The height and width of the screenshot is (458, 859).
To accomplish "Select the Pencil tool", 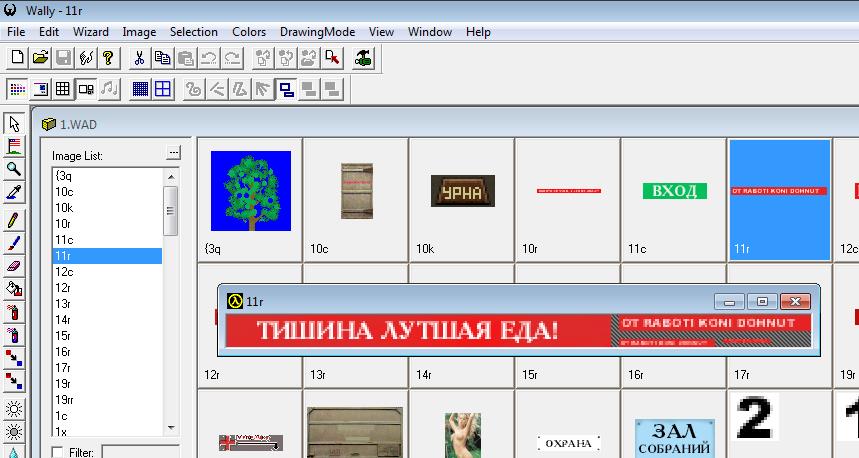I will point(14,219).
